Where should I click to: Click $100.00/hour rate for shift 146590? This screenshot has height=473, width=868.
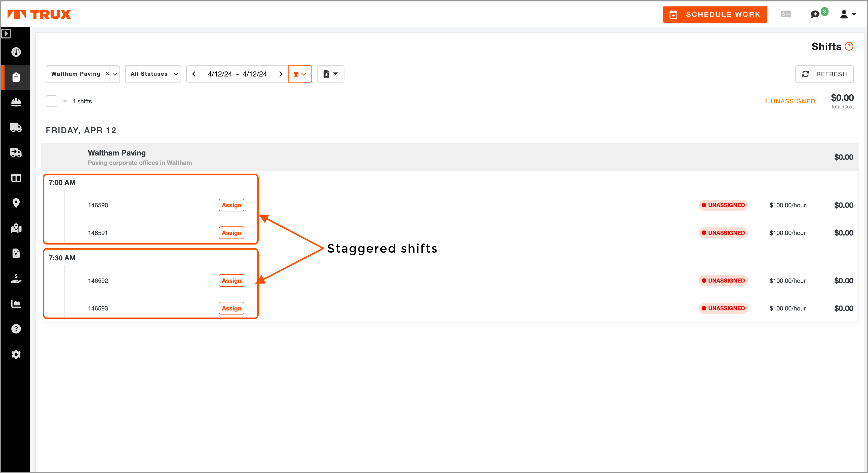click(787, 205)
